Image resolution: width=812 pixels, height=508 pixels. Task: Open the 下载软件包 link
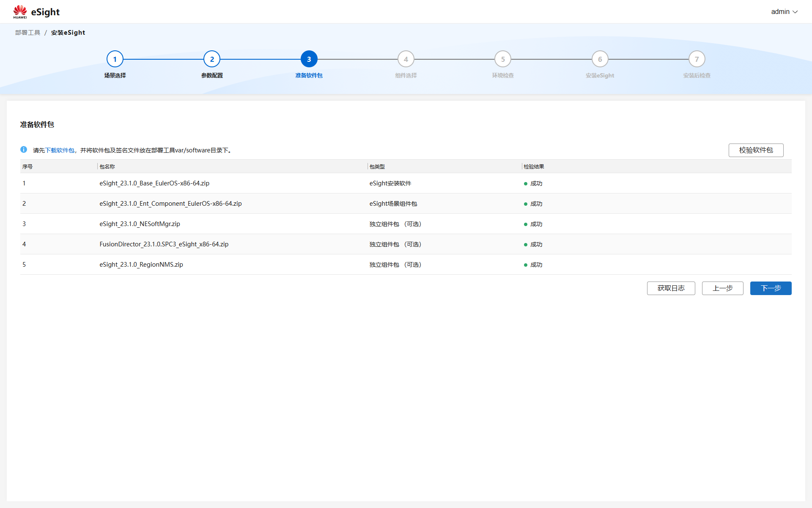pos(60,150)
